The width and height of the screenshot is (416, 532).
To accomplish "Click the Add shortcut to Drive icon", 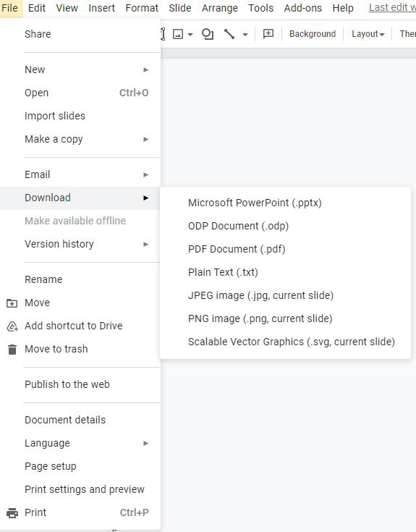I will tap(12, 326).
